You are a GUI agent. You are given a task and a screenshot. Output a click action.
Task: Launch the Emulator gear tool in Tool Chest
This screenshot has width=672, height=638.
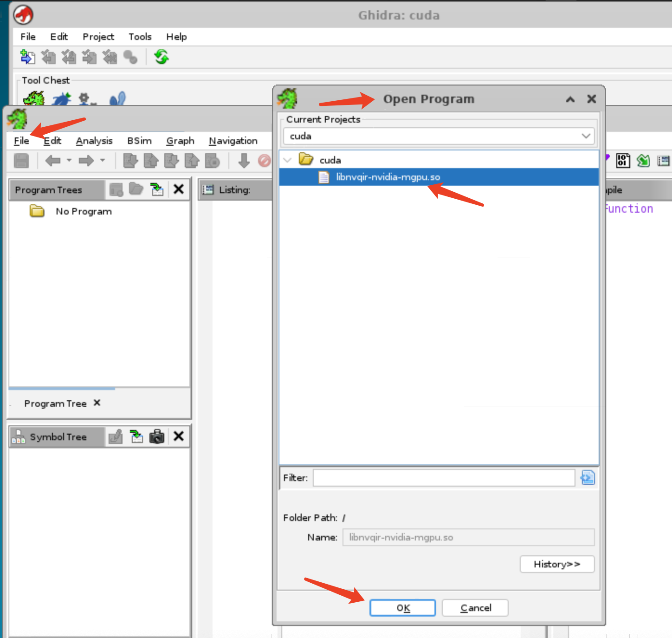86,99
